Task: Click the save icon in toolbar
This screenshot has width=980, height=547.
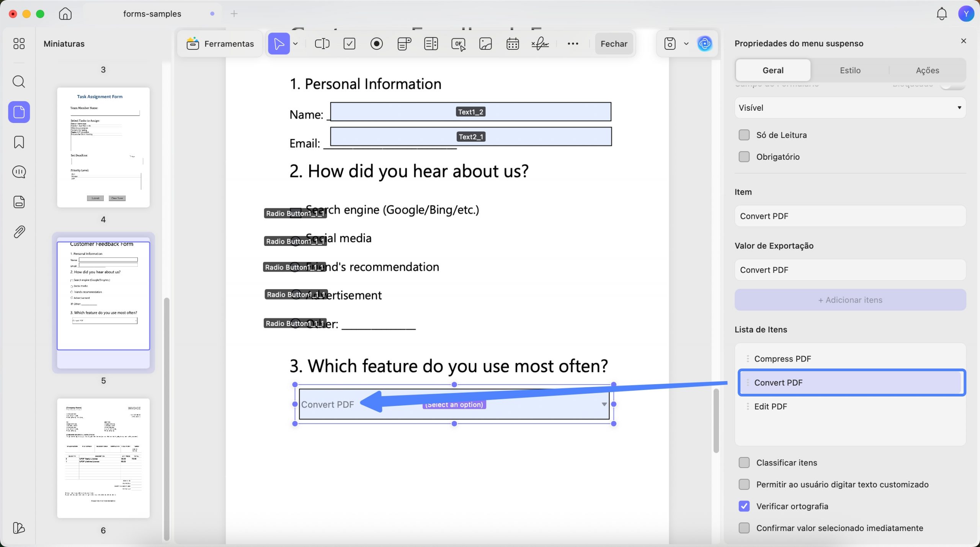Action: [x=670, y=44]
